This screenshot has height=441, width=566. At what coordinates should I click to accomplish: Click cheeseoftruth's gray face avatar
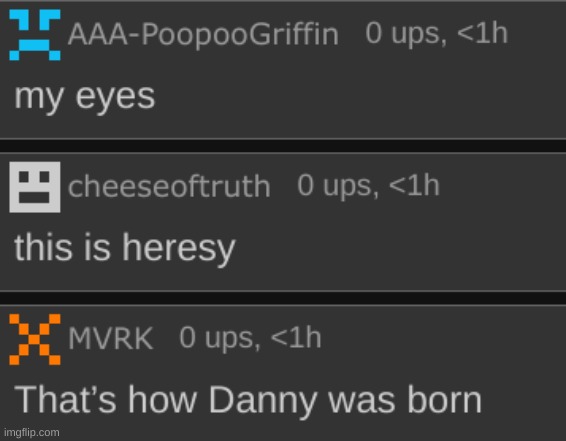[x=35, y=187]
